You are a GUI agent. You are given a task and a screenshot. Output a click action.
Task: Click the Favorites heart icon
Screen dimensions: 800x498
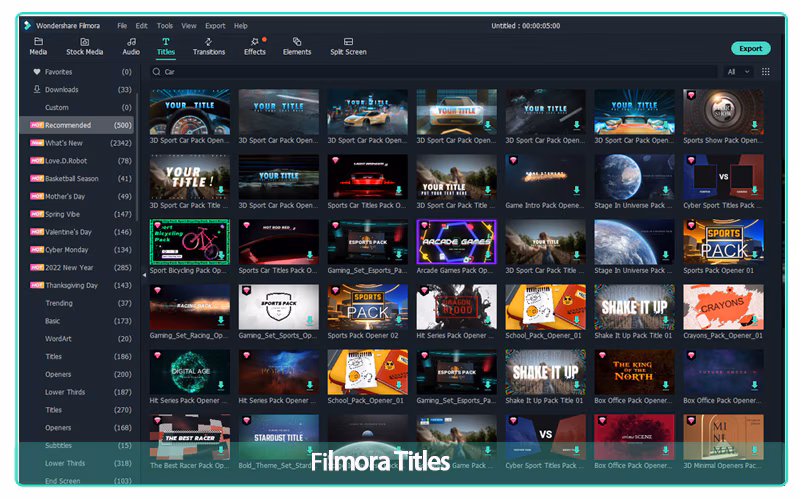[x=37, y=72]
